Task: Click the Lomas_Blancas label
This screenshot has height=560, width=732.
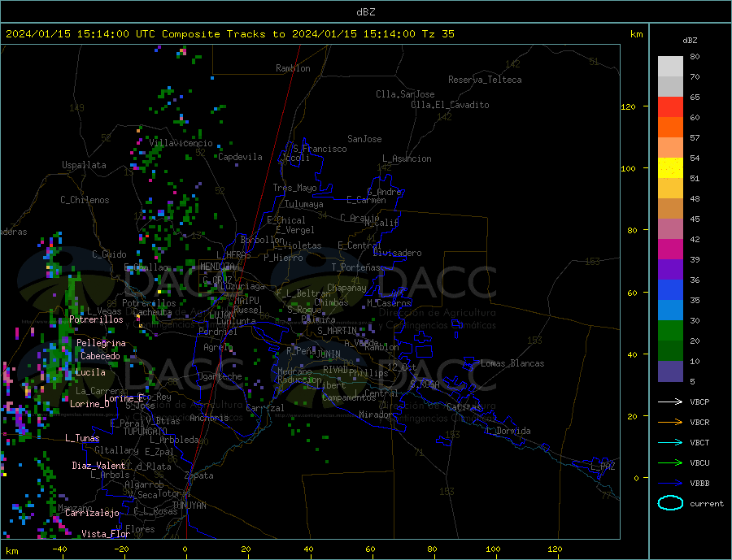Action: pyautogui.click(x=512, y=363)
